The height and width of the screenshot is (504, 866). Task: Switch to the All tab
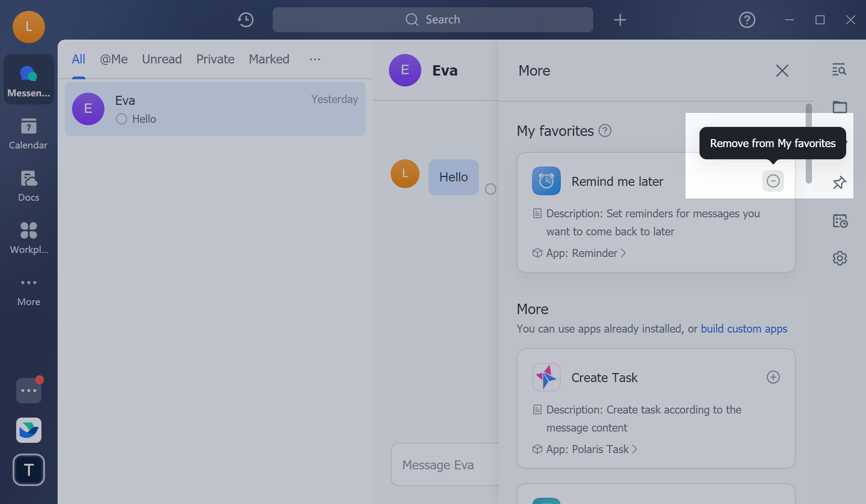click(x=78, y=59)
